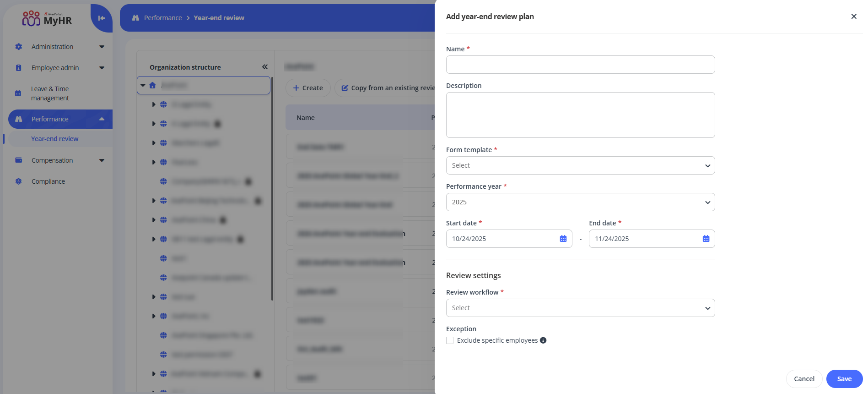
Task: Click the Leave & Time calendar icon
Action: (18, 93)
